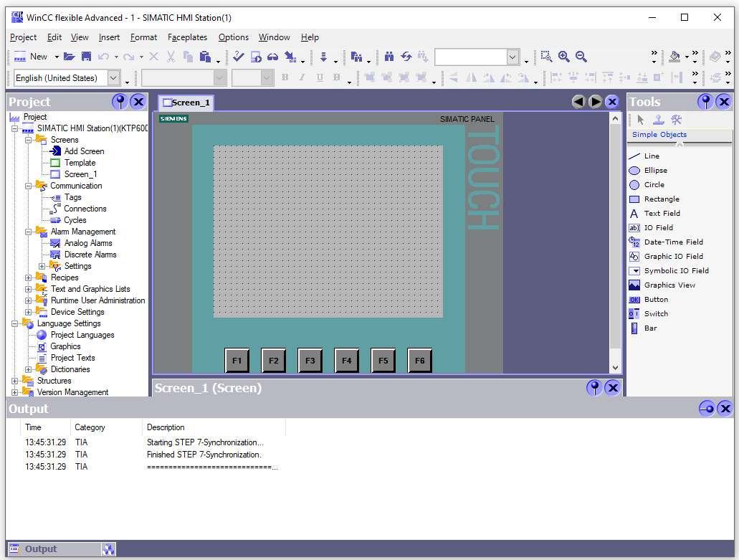Screen dimensions: 739x560
Task: Select the Screen_1 editor tab
Action: (186, 103)
